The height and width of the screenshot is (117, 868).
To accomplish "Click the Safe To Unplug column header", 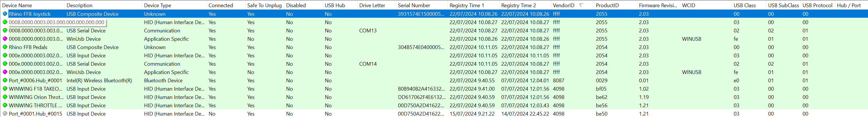I will point(264,5).
